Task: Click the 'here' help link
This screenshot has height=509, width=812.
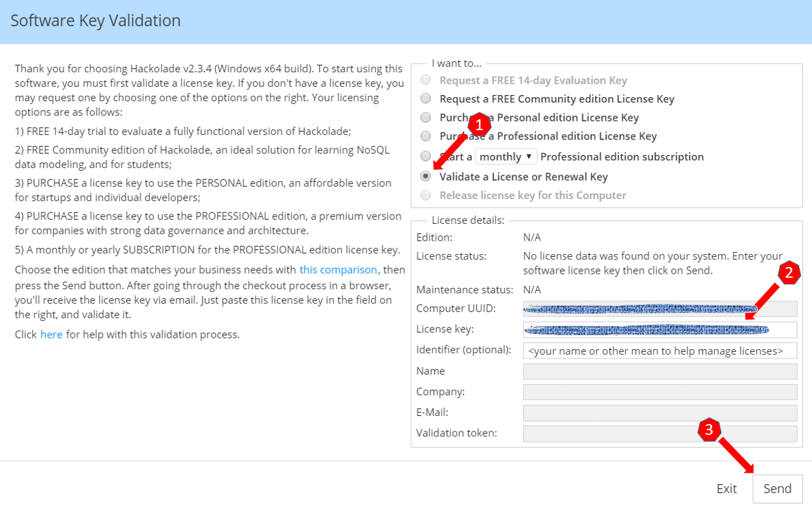Action: point(51,334)
